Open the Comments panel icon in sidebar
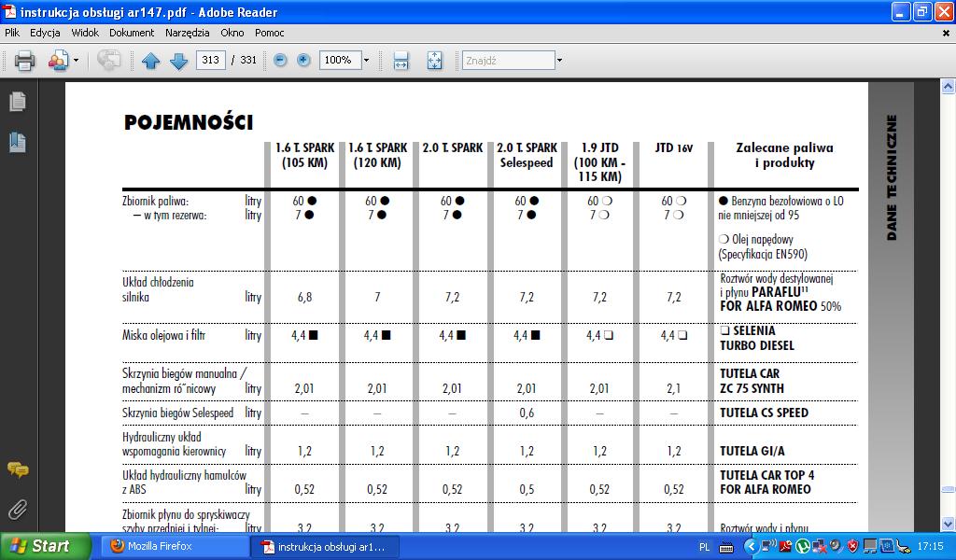The image size is (956, 560). coord(18,469)
